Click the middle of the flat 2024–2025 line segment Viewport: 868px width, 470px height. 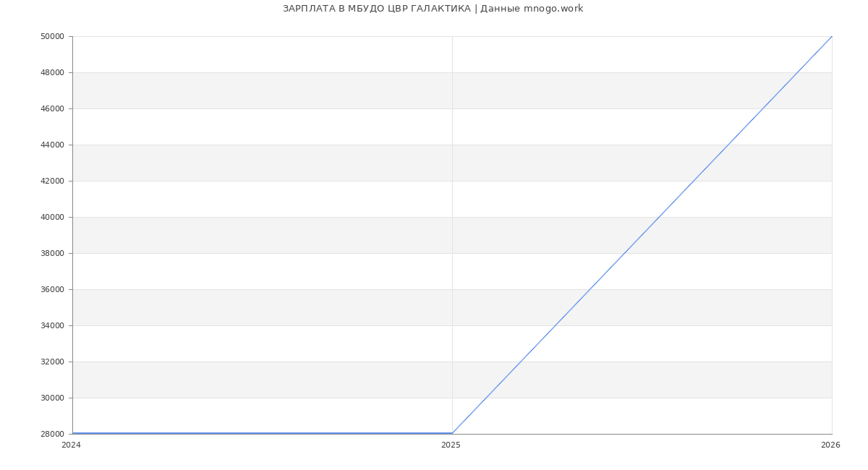tap(263, 433)
